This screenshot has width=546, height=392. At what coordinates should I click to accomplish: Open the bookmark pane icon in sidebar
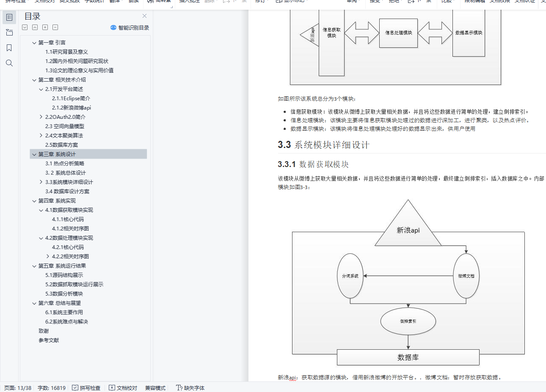9,48
